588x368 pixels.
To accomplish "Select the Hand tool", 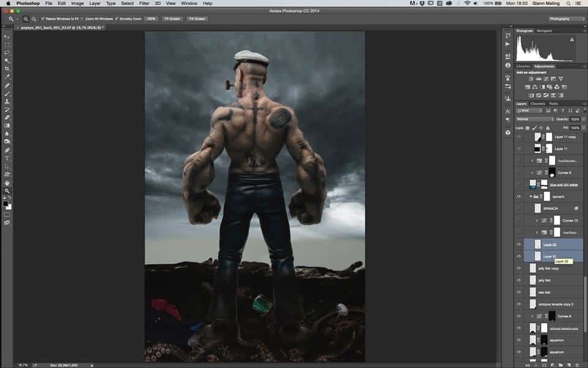I will coord(7,183).
